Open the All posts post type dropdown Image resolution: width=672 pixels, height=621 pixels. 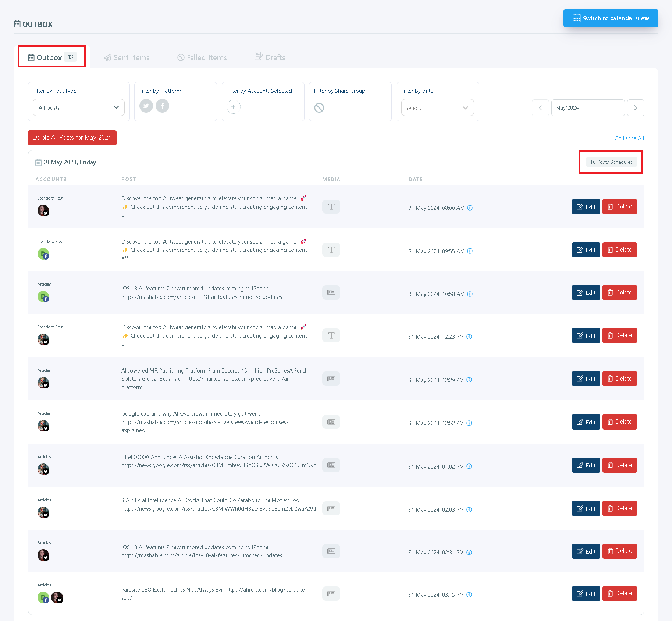[x=78, y=107]
